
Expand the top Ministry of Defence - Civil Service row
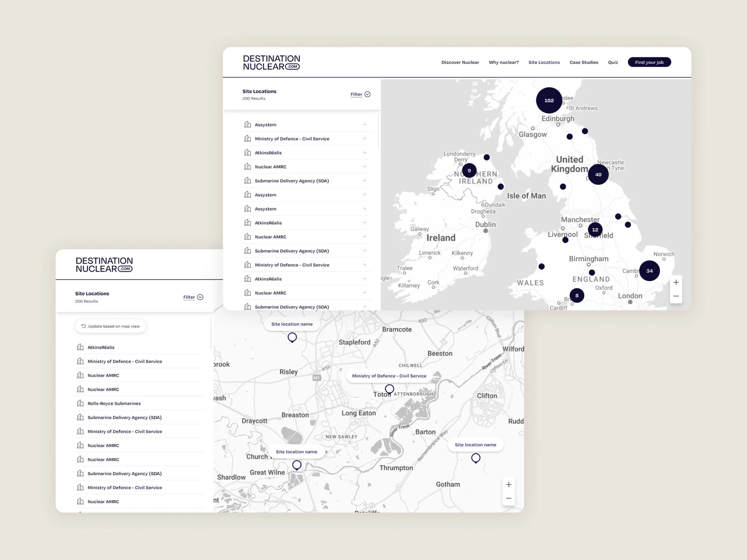(x=365, y=138)
